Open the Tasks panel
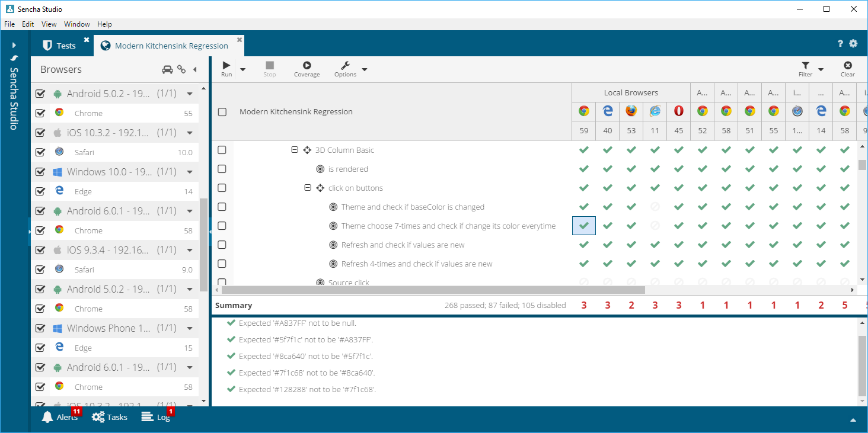This screenshot has height=433, width=868. (x=110, y=417)
